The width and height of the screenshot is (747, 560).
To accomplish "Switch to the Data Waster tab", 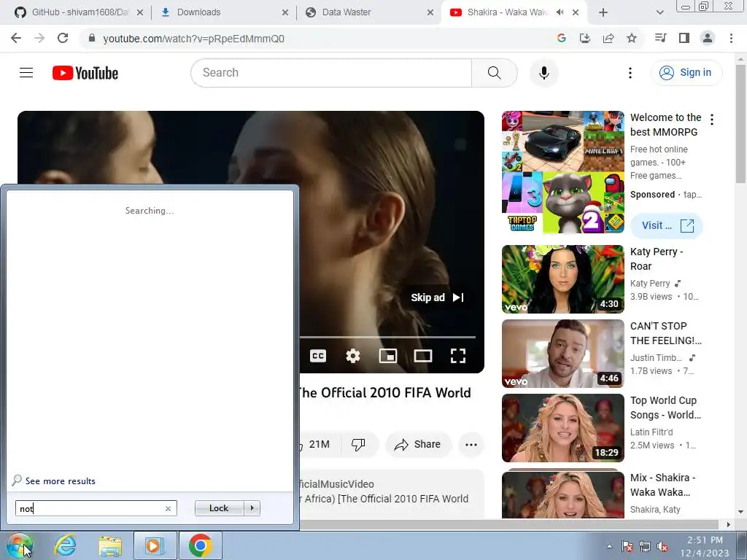I will [x=369, y=12].
